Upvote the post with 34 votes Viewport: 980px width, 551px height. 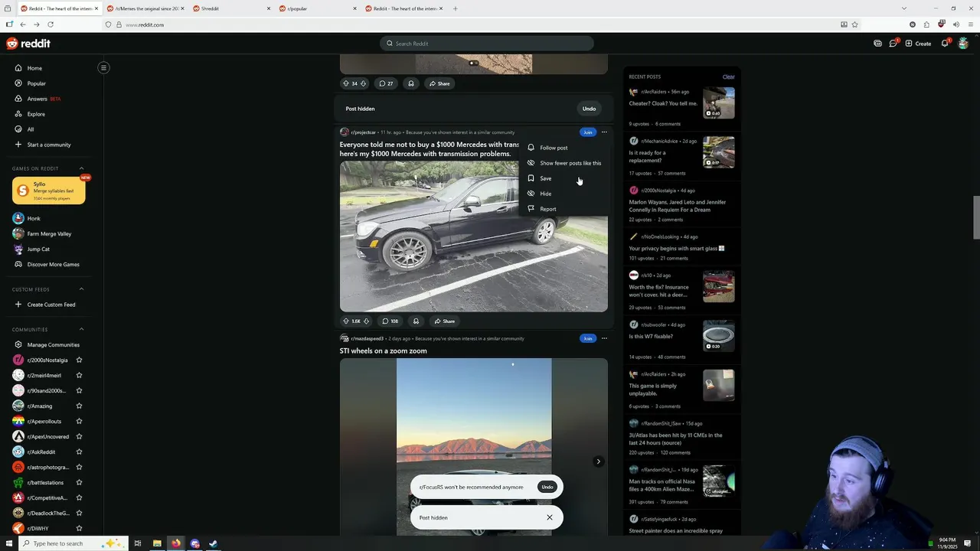345,83
